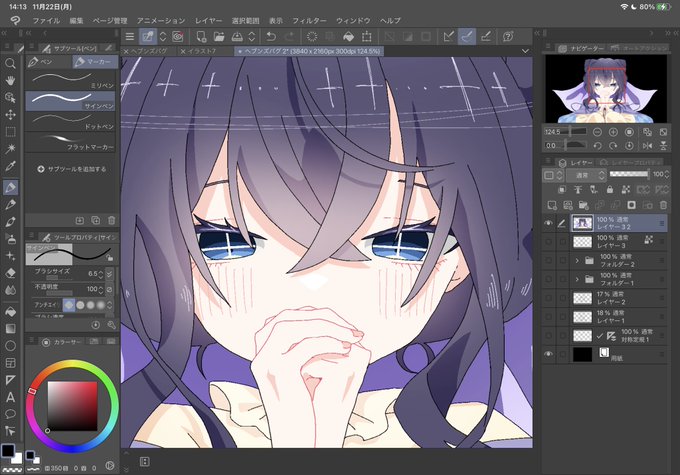Screen dimensions: 680x475
Task: Expand フォルダー 2 layer folder
Action: (577, 260)
